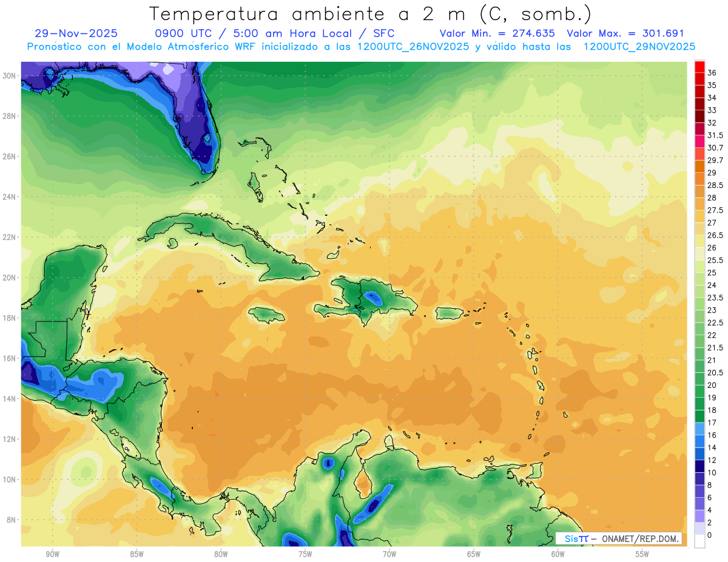The width and height of the screenshot is (728, 562).
Task: Click the legend value '34'
Action: point(712,98)
